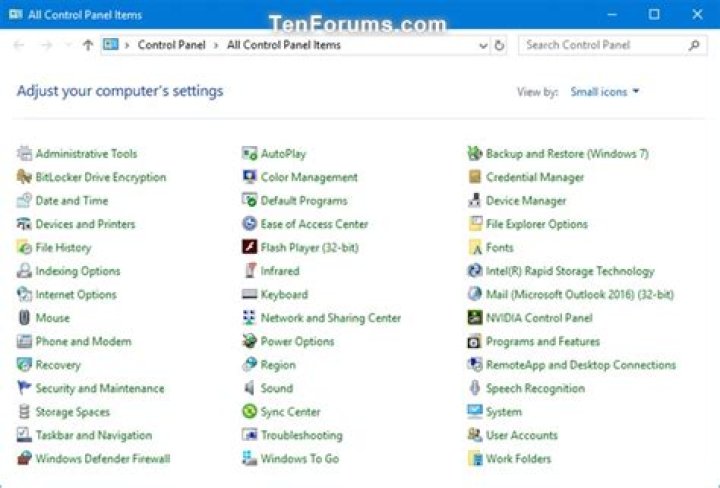Open RemoteApp and Desktop Connections link

coord(581,365)
